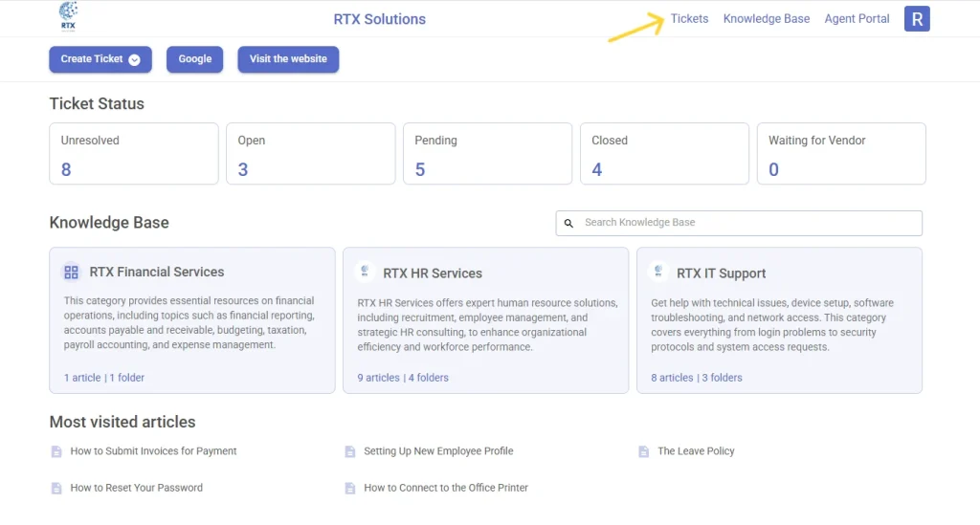Click the RTX Solutions title
980x525 pixels.
[x=379, y=19]
